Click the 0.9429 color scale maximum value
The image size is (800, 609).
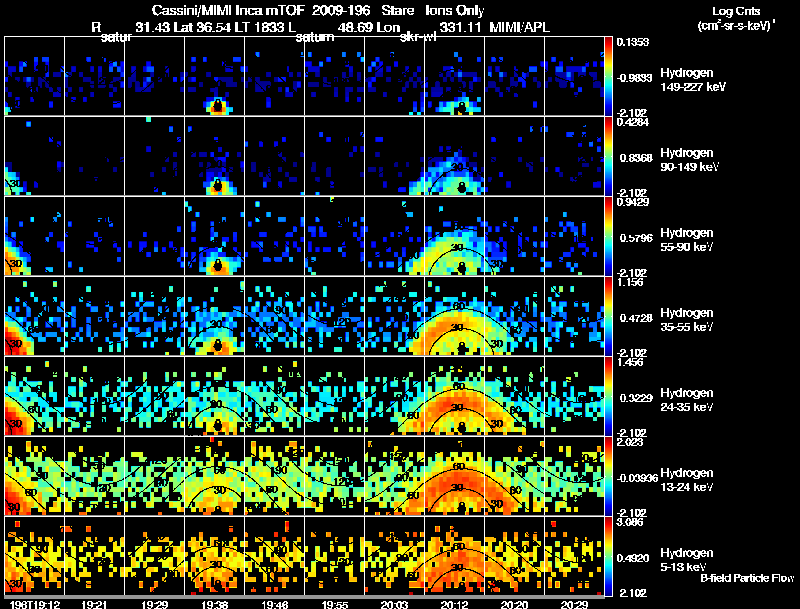click(633, 202)
